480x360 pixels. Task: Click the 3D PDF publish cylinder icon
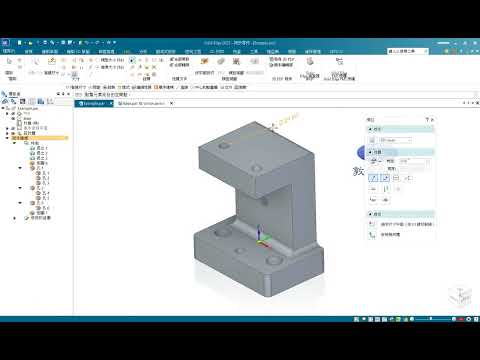click(310, 61)
